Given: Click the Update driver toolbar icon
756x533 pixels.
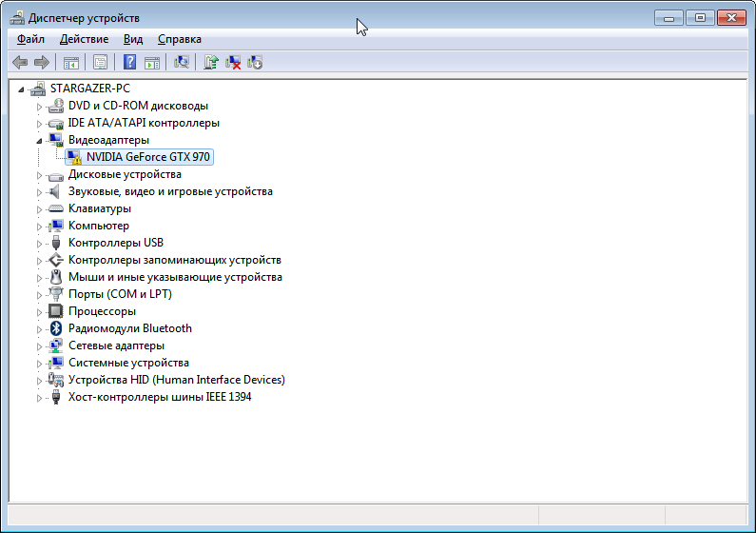Looking at the screenshot, I should coord(211,63).
